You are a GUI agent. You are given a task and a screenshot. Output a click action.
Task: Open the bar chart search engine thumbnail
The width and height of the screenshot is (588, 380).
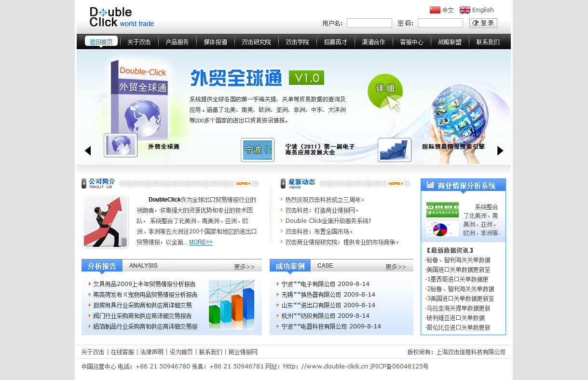click(x=395, y=150)
